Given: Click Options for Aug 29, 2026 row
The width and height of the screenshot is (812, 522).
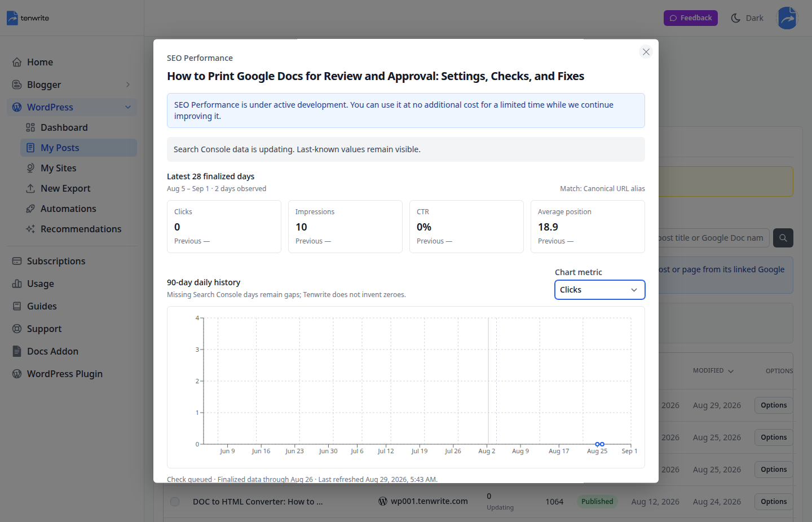Looking at the screenshot, I should (x=774, y=405).
